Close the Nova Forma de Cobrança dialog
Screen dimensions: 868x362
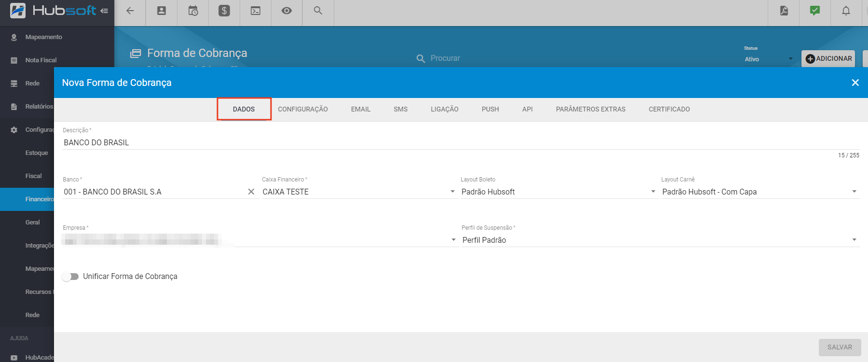855,83
